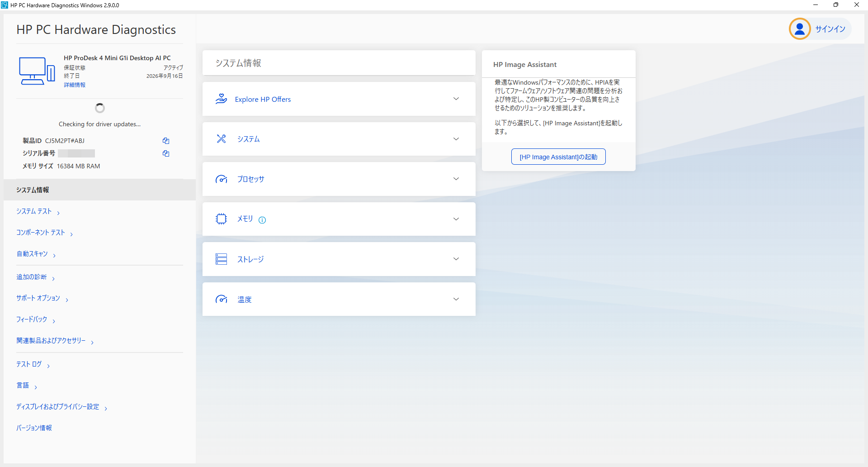The width and height of the screenshot is (868, 467).
Task: Click the サインイン sign-in link
Action: click(830, 29)
